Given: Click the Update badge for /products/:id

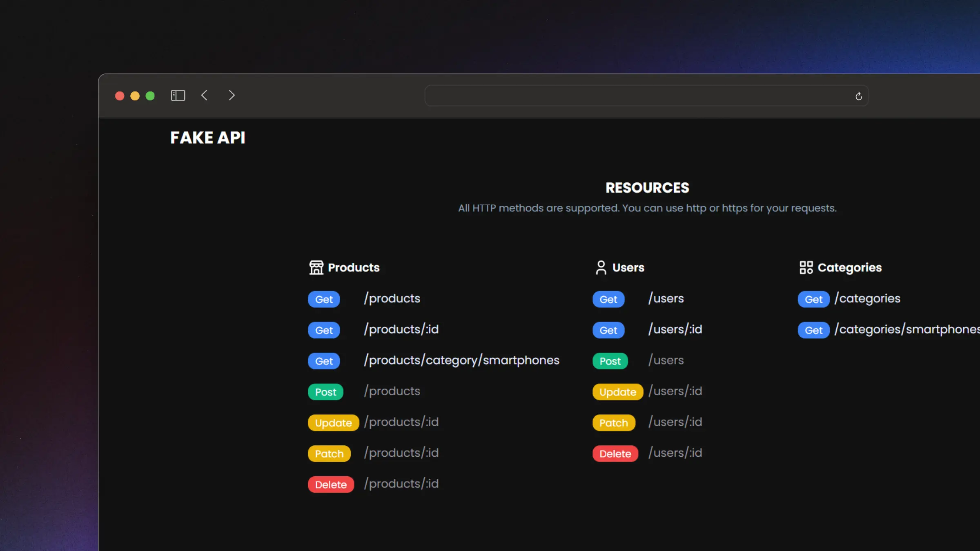Looking at the screenshot, I should pyautogui.click(x=333, y=423).
